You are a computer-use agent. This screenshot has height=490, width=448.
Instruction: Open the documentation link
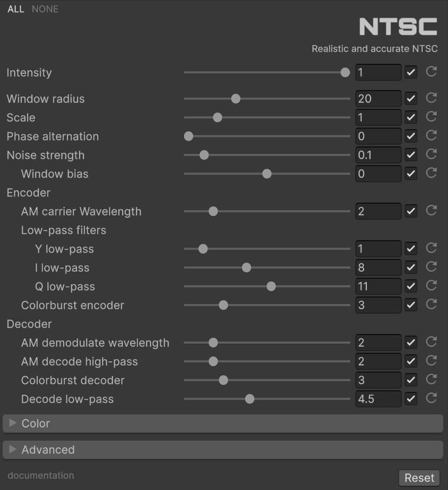pyautogui.click(x=41, y=476)
